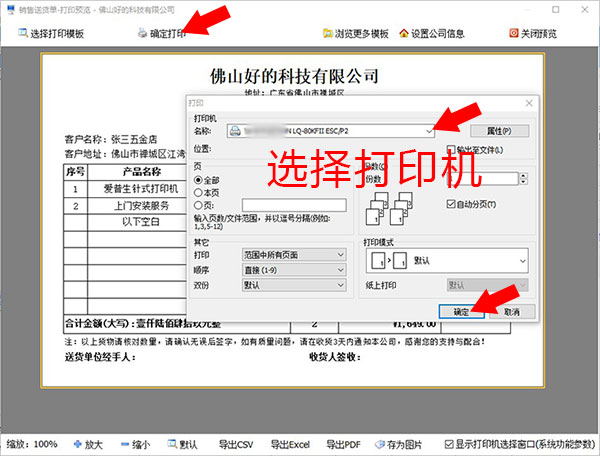Open 浏览更多模板 folder icon

[328, 33]
